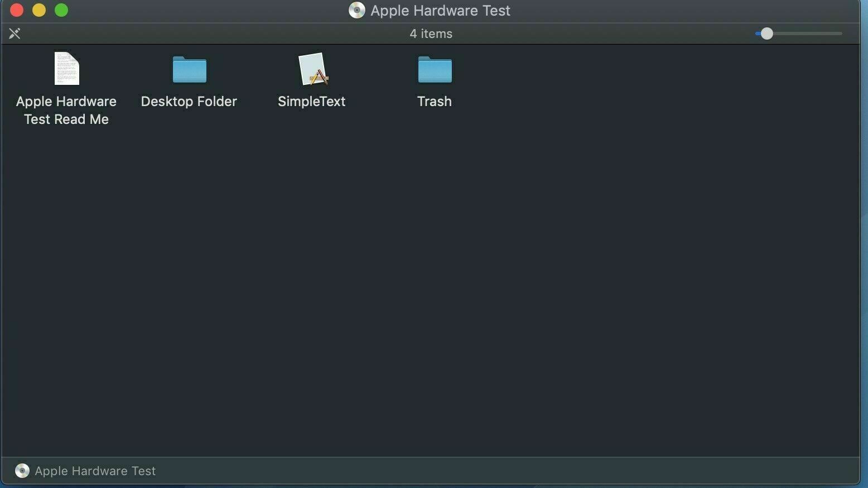Click the crossed-tools customize icon in the status bar
The image size is (868, 488).
15,34
